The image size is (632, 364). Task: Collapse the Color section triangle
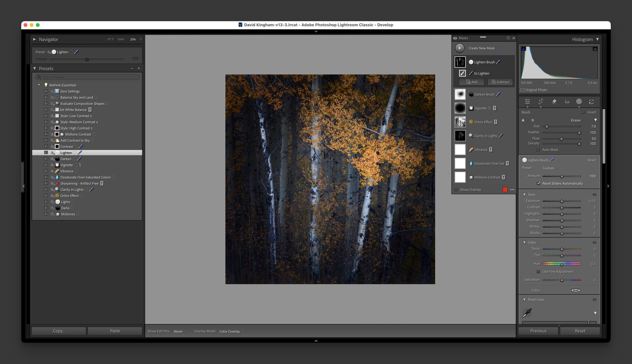(524, 242)
